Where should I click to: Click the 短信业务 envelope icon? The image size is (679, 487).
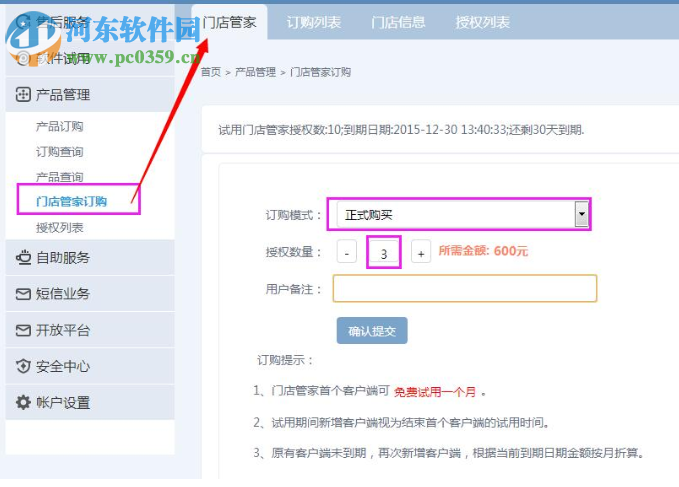tap(23, 294)
